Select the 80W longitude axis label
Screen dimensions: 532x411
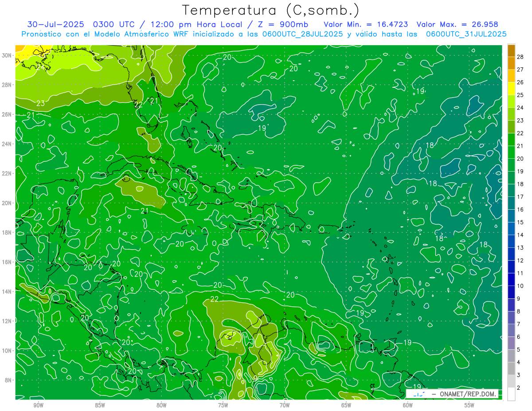click(x=161, y=405)
